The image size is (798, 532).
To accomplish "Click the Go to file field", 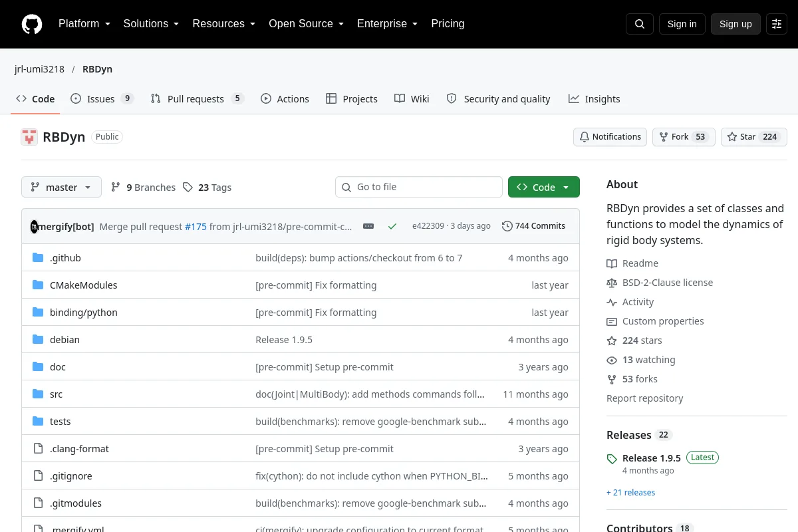I will coord(419,187).
